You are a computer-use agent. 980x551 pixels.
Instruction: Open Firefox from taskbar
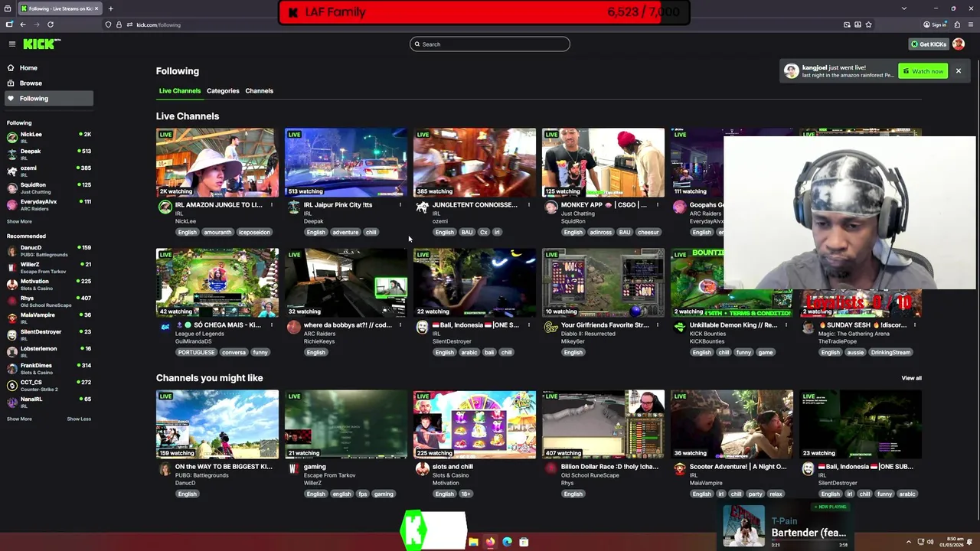point(490,542)
